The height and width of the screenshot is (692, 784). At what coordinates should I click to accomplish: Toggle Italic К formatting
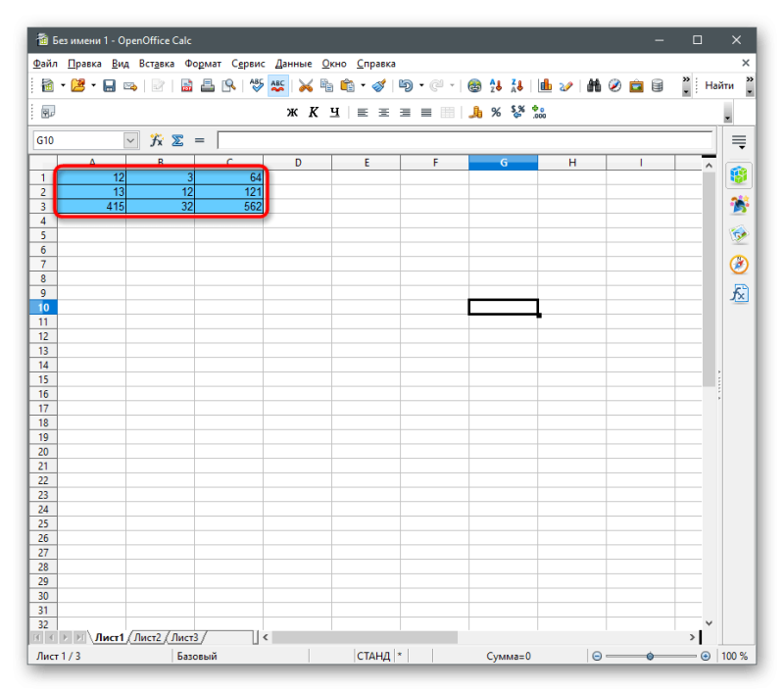click(x=314, y=113)
